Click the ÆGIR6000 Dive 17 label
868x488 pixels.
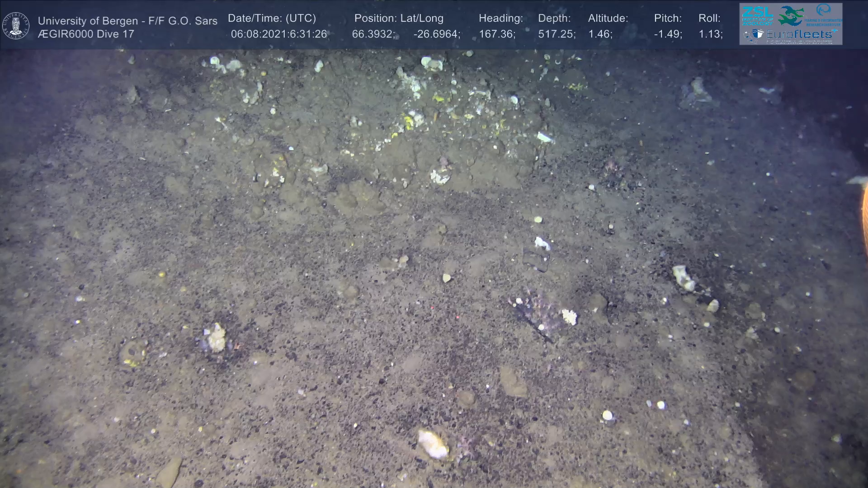[x=86, y=34]
